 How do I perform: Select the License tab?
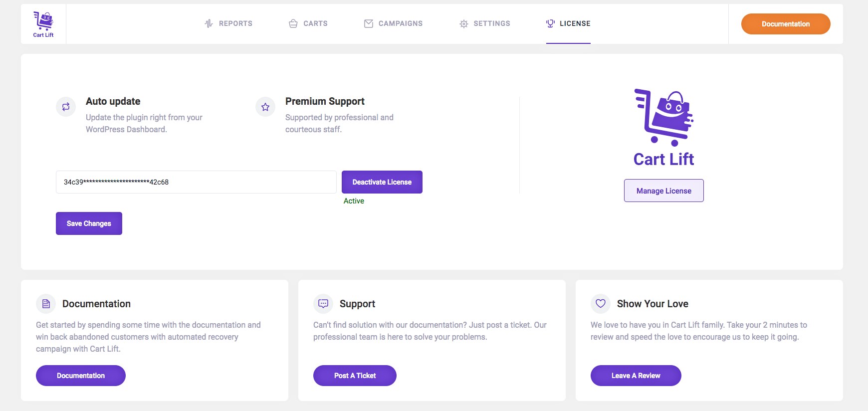pos(568,23)
